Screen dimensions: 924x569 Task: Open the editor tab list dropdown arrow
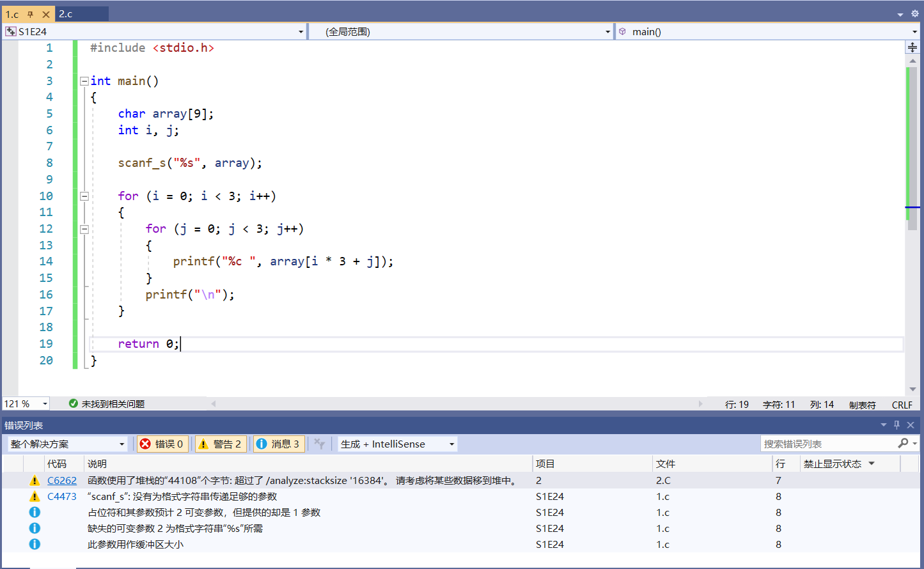(900, 14)
